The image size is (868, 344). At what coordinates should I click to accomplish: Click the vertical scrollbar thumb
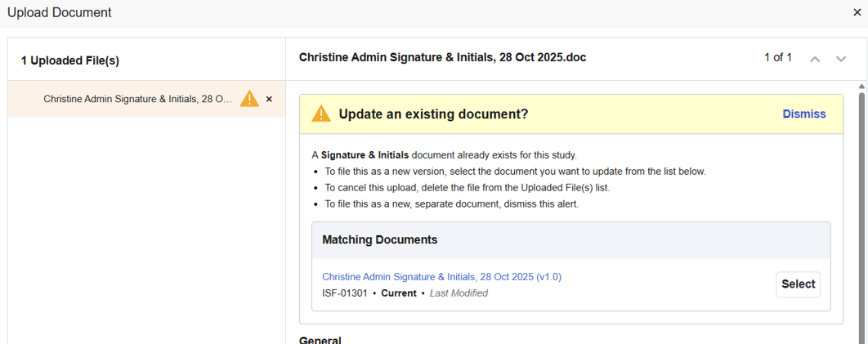(x=861, y=212)
